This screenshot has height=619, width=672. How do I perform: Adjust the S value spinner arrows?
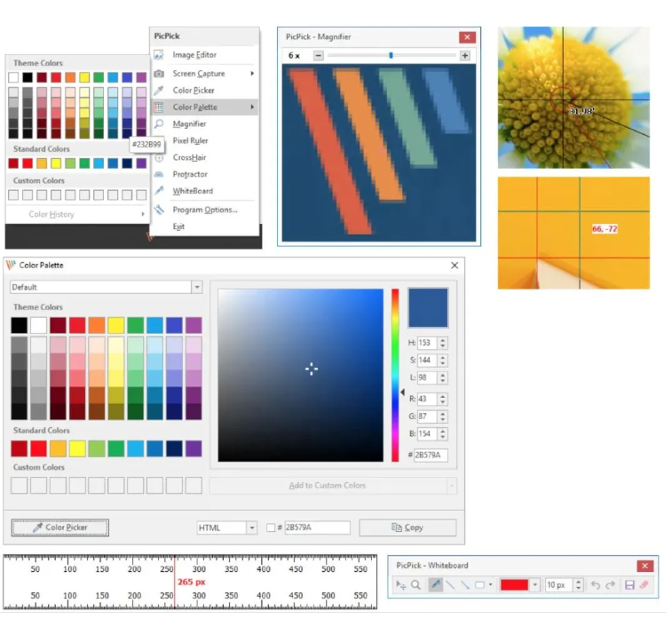(447, 363)
